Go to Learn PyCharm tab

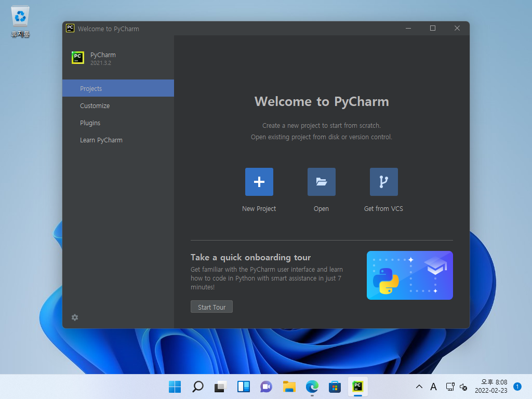pos(118,140)
